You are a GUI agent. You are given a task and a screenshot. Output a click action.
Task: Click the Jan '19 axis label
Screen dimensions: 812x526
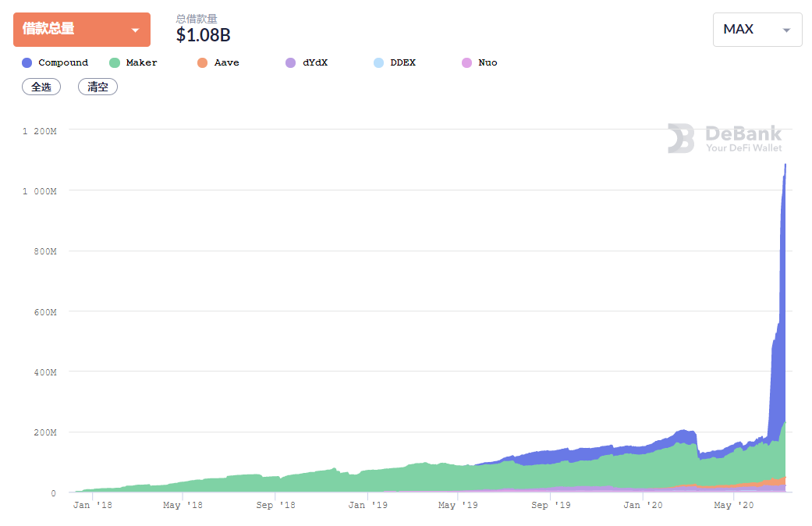pyautogui.click(x=367, y=505)
